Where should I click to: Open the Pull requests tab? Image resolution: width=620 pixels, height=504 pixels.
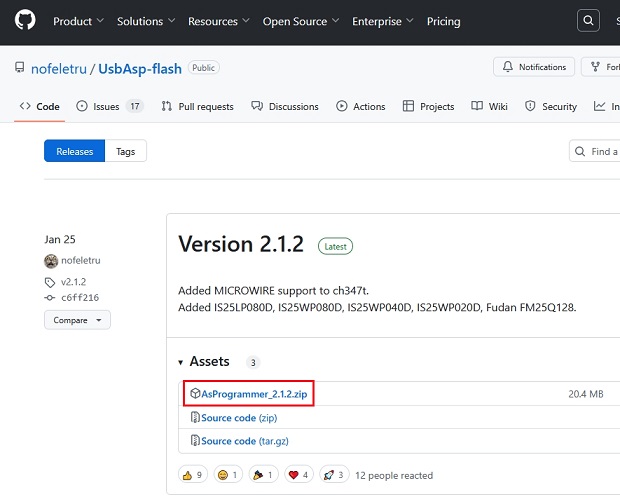click(197, 107)
